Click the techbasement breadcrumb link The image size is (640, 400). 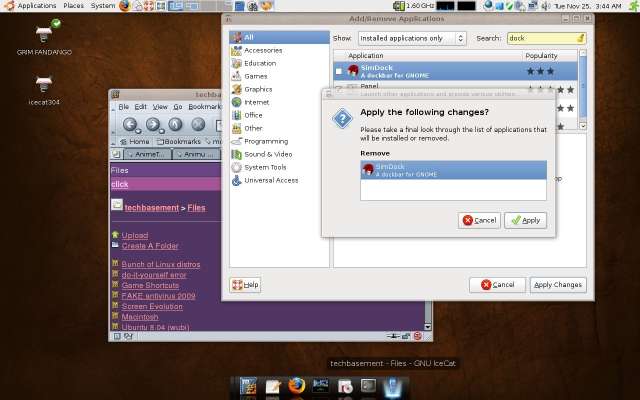[151, 208]
